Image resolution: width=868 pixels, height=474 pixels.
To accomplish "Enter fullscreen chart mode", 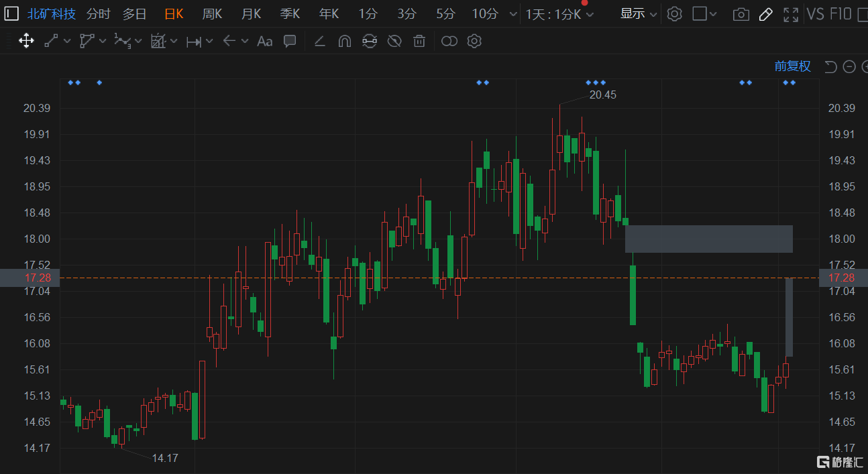I will pos(791,14).
